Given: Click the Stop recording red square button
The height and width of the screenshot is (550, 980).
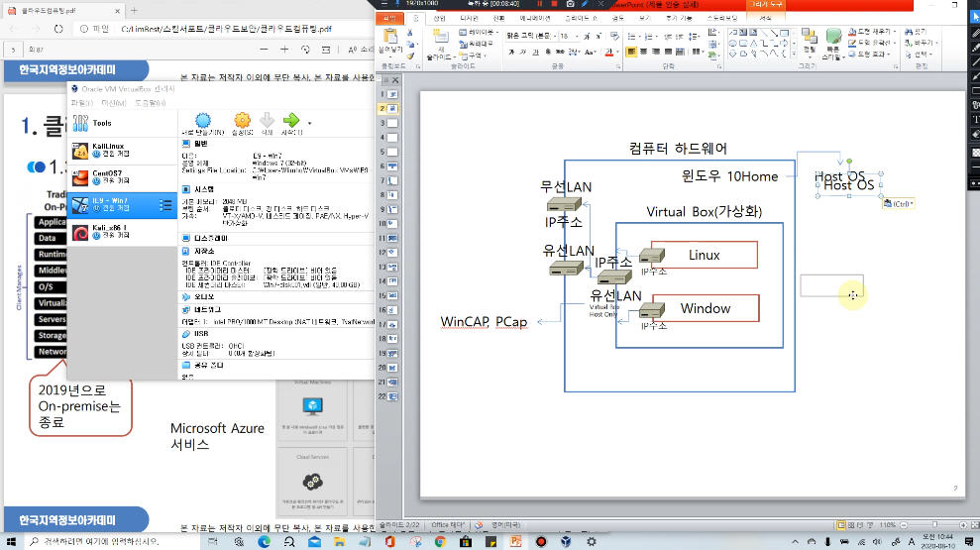Looking at the screenshot, I should tap(553, 4).
